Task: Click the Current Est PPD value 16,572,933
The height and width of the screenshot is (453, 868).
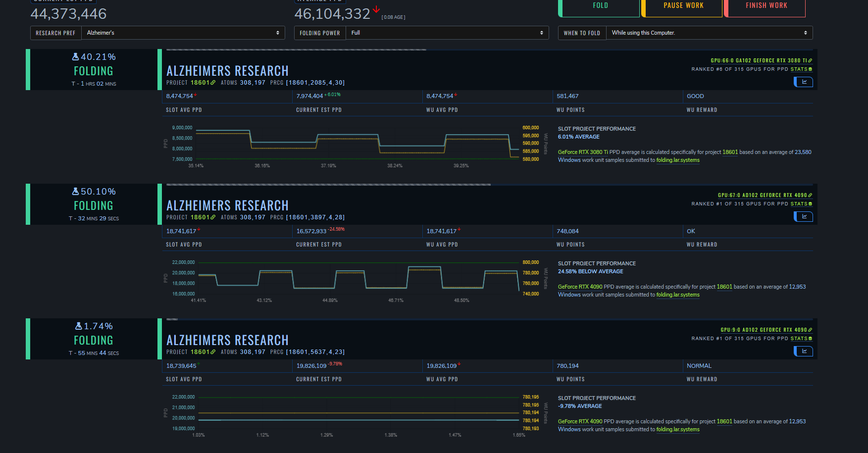Action: [x=311, y=231]
